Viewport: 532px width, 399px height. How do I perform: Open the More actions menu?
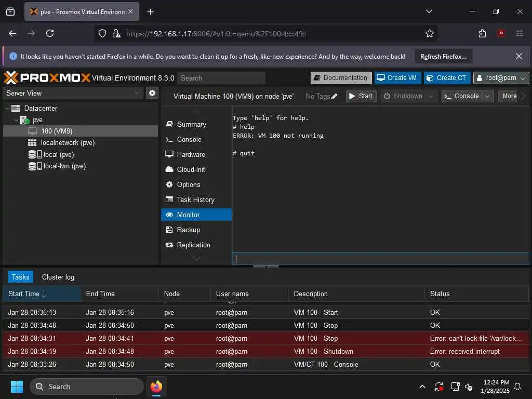(509, 96)
